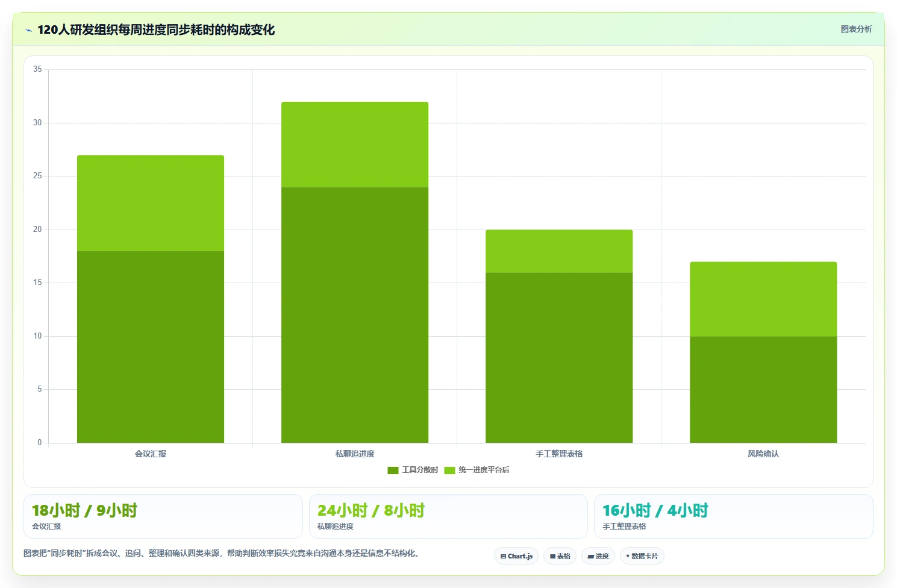This screenshot has width=897, height=588.
Task: Click the 会议汇报 x-axis label under the chart
Action: click(x=151, y=454)
